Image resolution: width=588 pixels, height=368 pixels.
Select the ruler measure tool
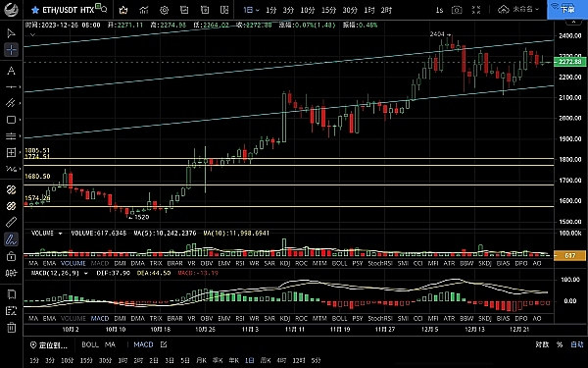[x=11, y=223]
